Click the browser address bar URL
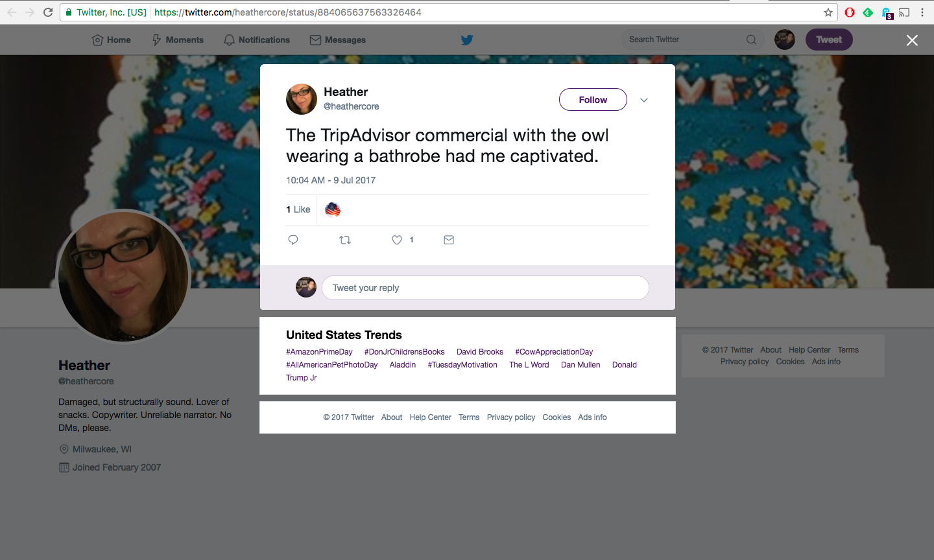Image resolution: width=934 pixels, height=560 pixels. click(x=288, y=12)
